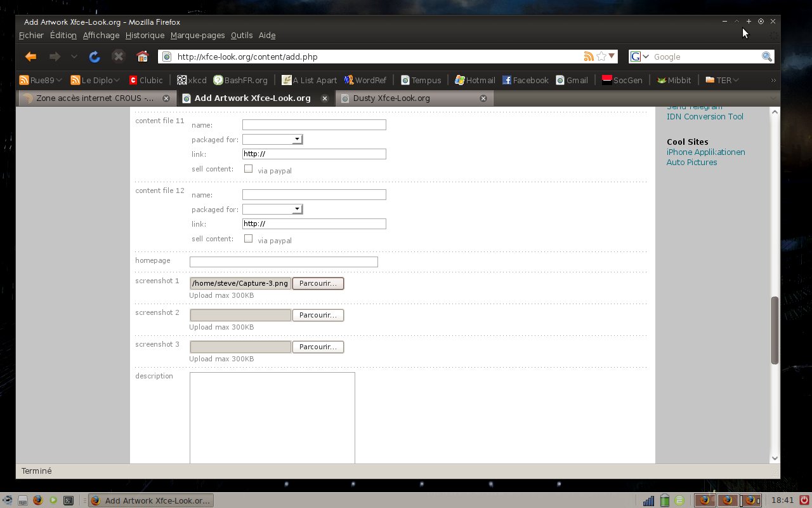The height and width of the screenshot is (508, 812).
Task: Open the Tempus bookmark
Action: (x=421, y=80)
